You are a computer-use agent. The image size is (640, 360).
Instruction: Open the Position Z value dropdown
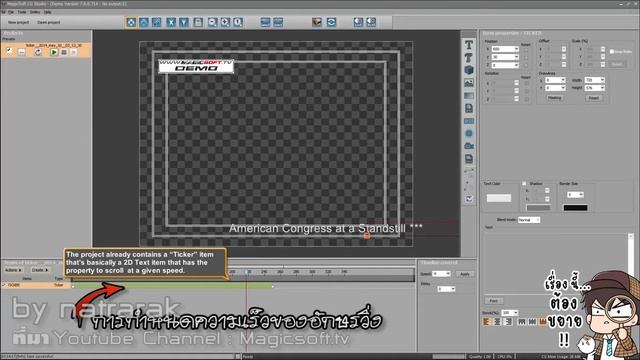516,65
